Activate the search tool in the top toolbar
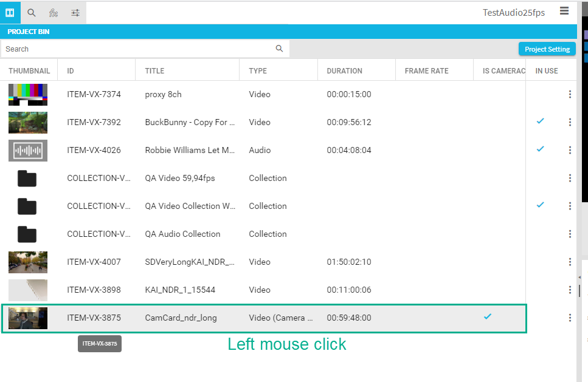The width and height of the screenshot is (588, 382). tap(31, 12)
